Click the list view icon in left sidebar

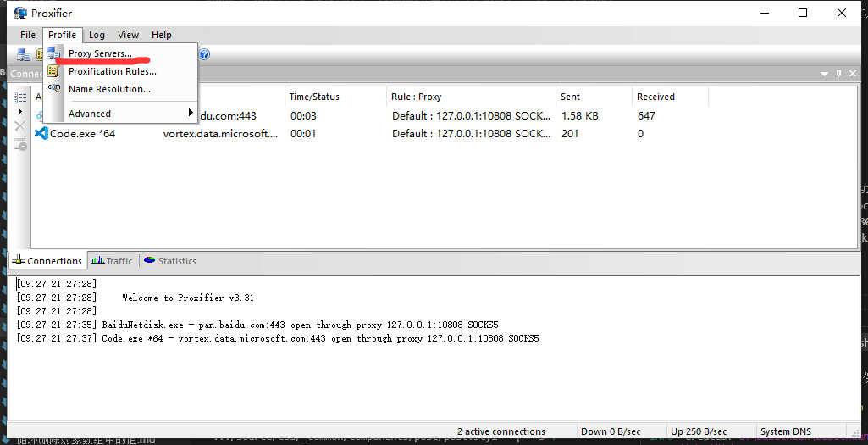tap(20, 97)
